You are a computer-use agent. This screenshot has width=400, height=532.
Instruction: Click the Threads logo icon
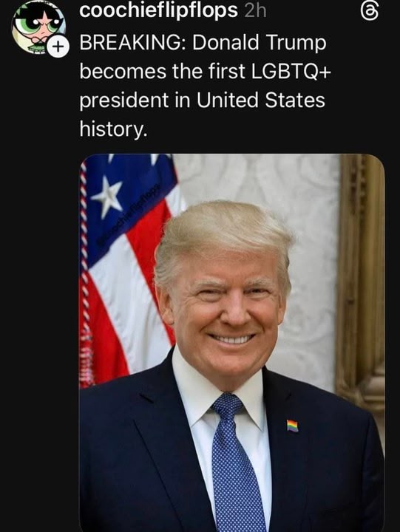point(369,11)
